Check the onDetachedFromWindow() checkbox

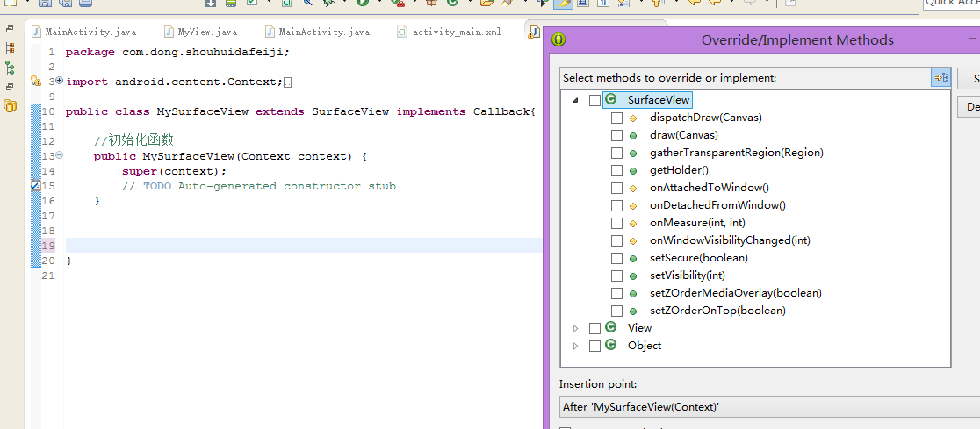click(x=616, y=204)
